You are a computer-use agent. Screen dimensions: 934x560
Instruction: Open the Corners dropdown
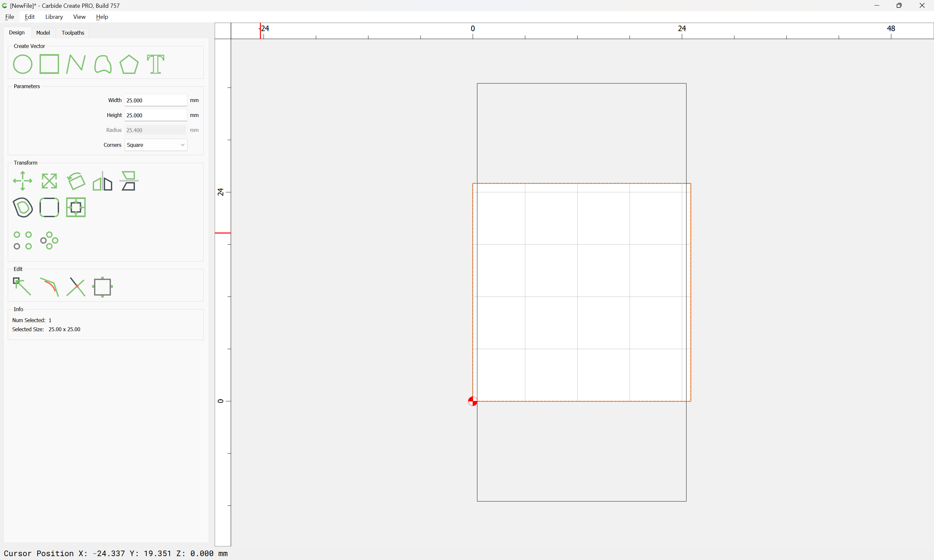156,145
